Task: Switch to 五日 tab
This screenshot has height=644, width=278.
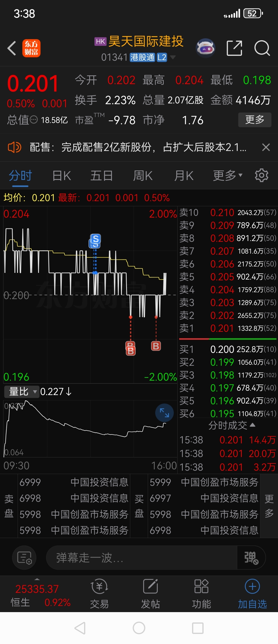Action: click(101, 176)
